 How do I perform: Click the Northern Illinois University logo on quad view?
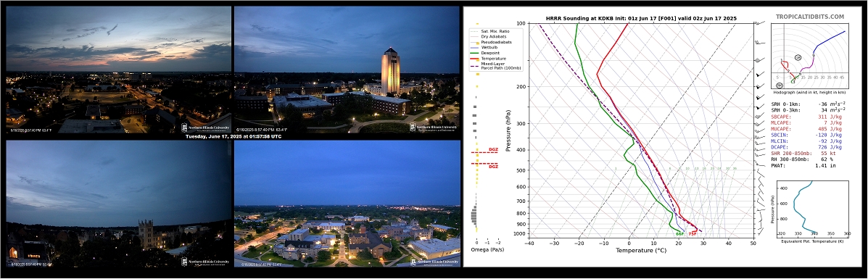coord(434,262)
